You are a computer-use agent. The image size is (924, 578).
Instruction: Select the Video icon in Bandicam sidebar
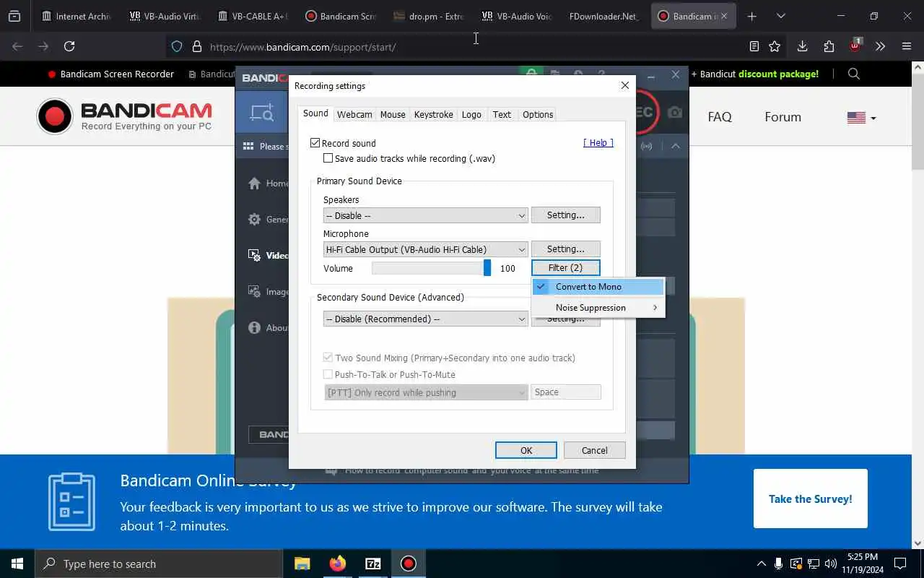click(254, 255)
